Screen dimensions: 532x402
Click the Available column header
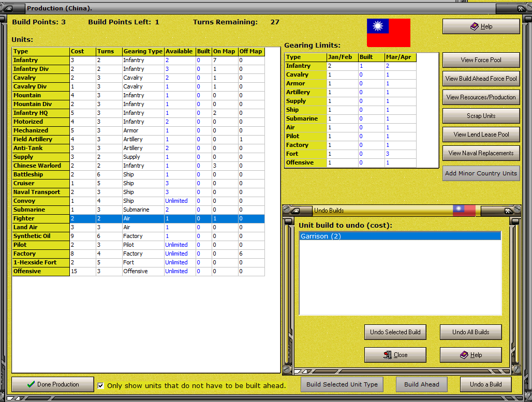click(x=180, y=52)
